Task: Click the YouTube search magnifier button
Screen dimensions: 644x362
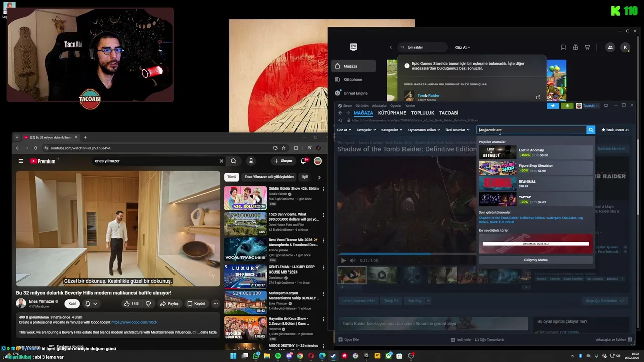Action: coord(234,161)
